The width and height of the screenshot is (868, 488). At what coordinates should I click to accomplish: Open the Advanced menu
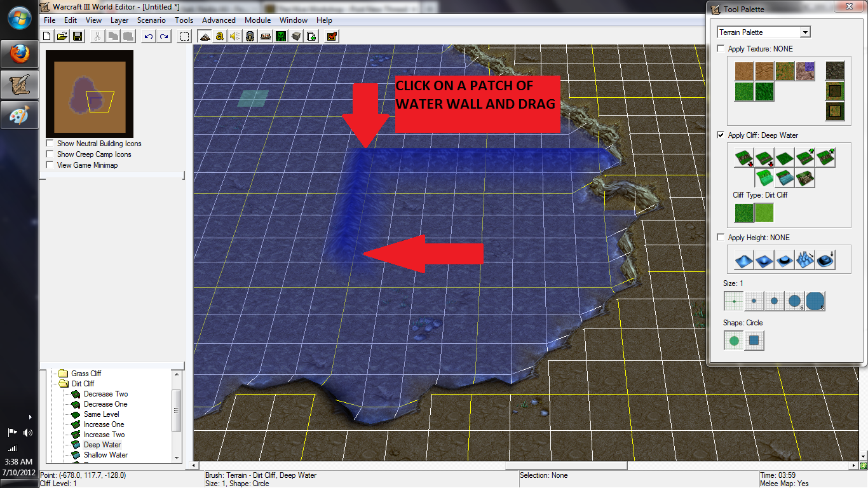click(x=219, y=20)
